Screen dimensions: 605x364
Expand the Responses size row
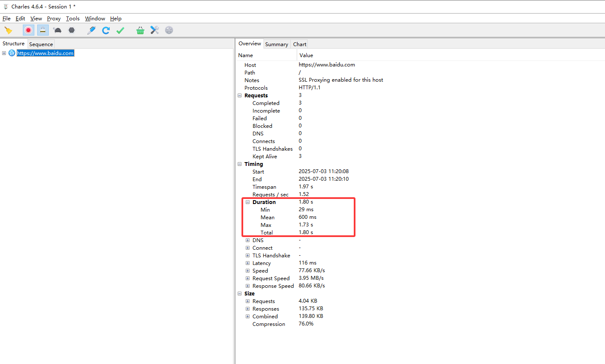pos(248,309)
